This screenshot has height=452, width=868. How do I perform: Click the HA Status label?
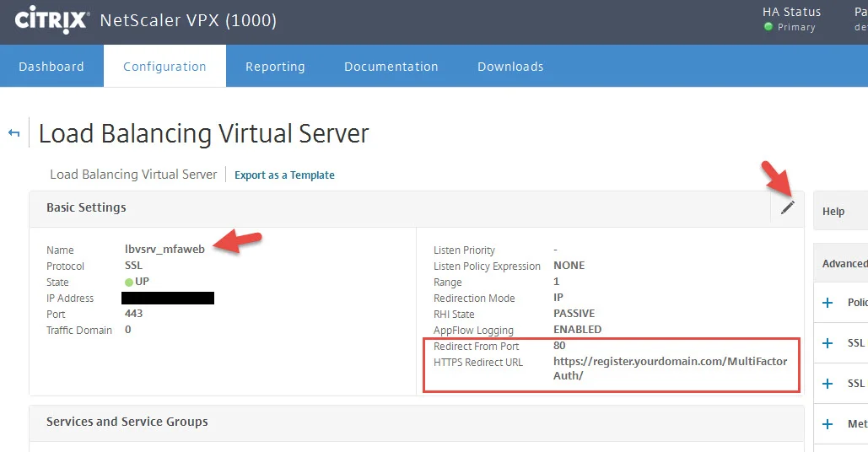(x=791, y=12)
